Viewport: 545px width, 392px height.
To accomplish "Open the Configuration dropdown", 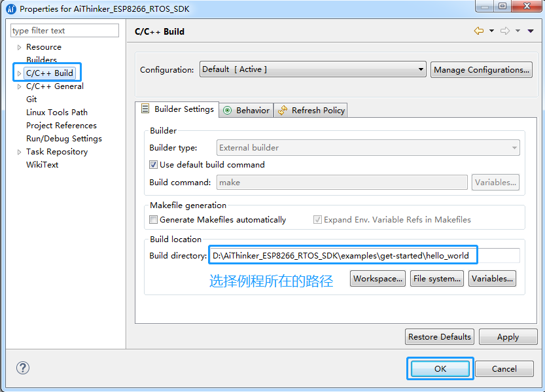I will point(313,69).
